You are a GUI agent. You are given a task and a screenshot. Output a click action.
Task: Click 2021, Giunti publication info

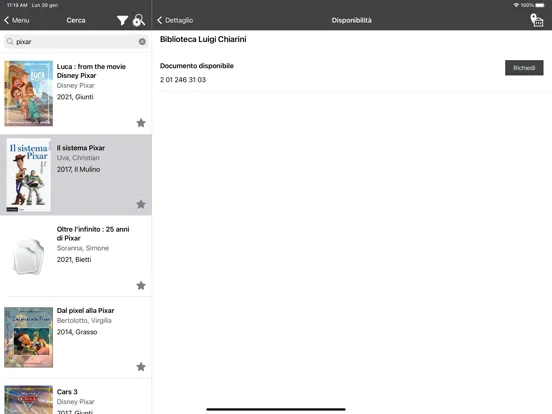tap(75, 97)
